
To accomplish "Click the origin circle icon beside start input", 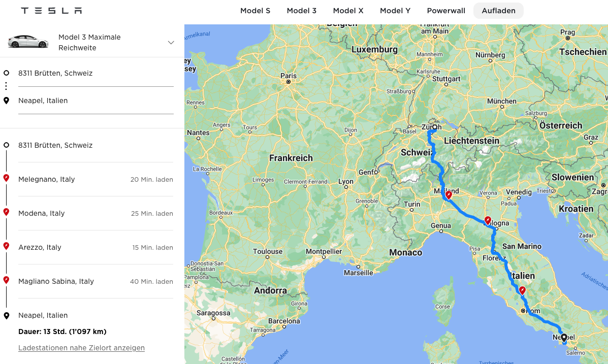I will point(6,73).
